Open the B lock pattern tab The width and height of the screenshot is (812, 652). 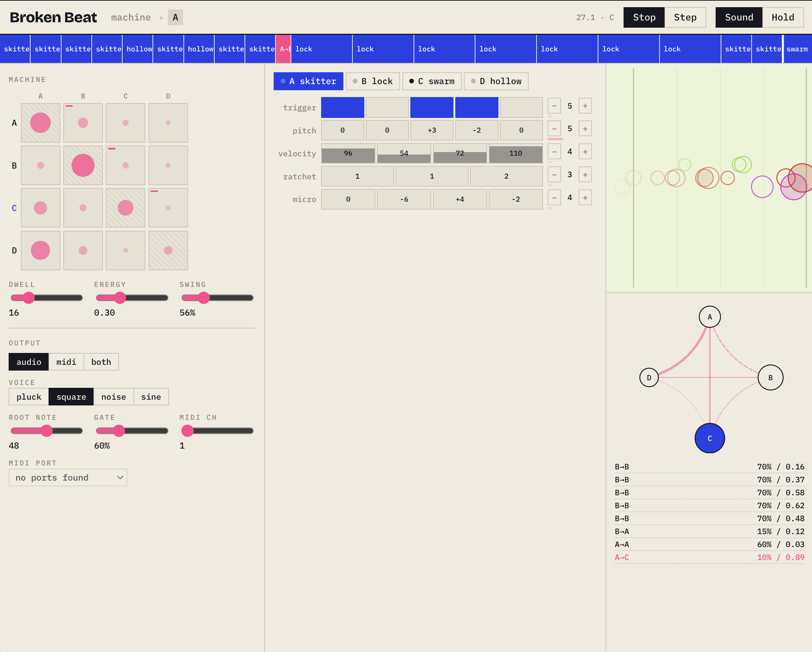(x=373, y=81)
